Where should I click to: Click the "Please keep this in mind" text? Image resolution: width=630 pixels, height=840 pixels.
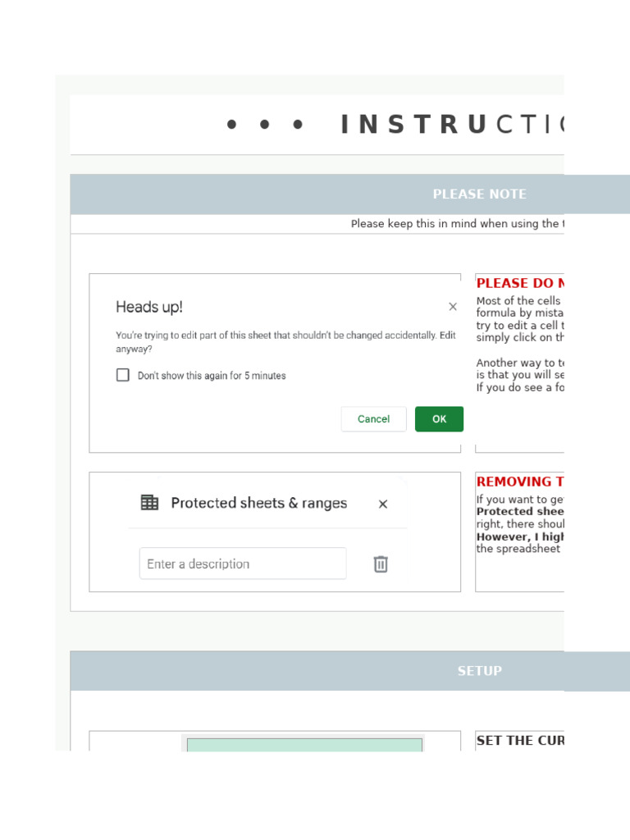pos(456,224)
